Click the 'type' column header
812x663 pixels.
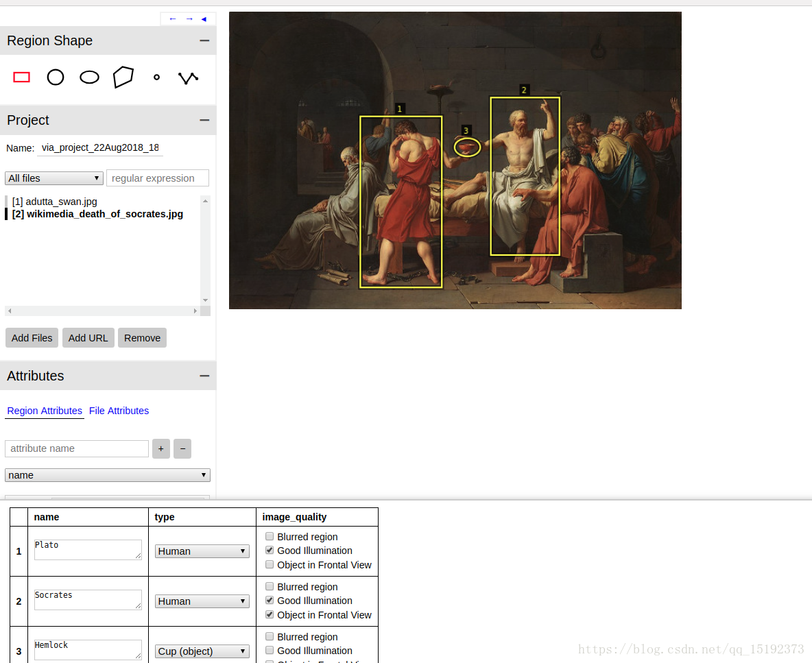[164, 517]
